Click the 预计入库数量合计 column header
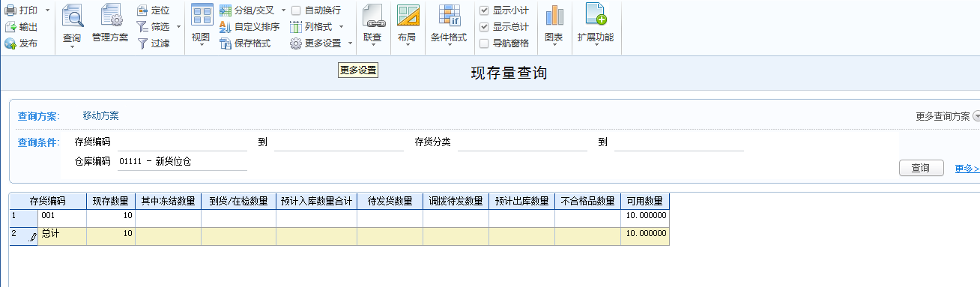Image resolution: width=980 pixels, height=287 pixels. (x=317, y=201)
